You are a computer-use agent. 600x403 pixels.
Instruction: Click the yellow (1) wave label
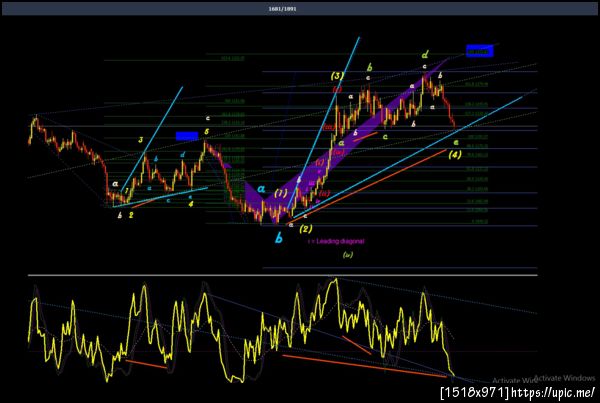point(280,193)
